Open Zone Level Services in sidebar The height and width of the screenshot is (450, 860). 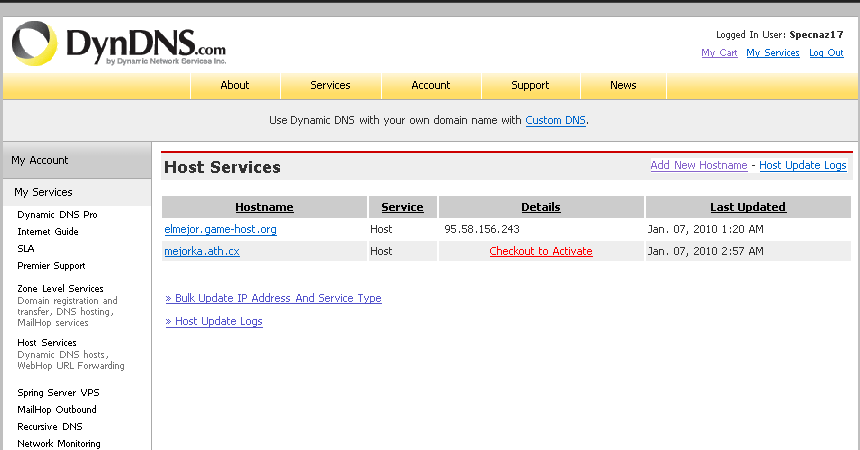point(60,289)
